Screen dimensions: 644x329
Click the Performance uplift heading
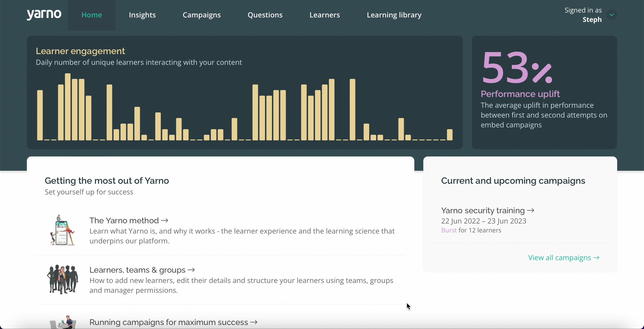coord(520,94)
